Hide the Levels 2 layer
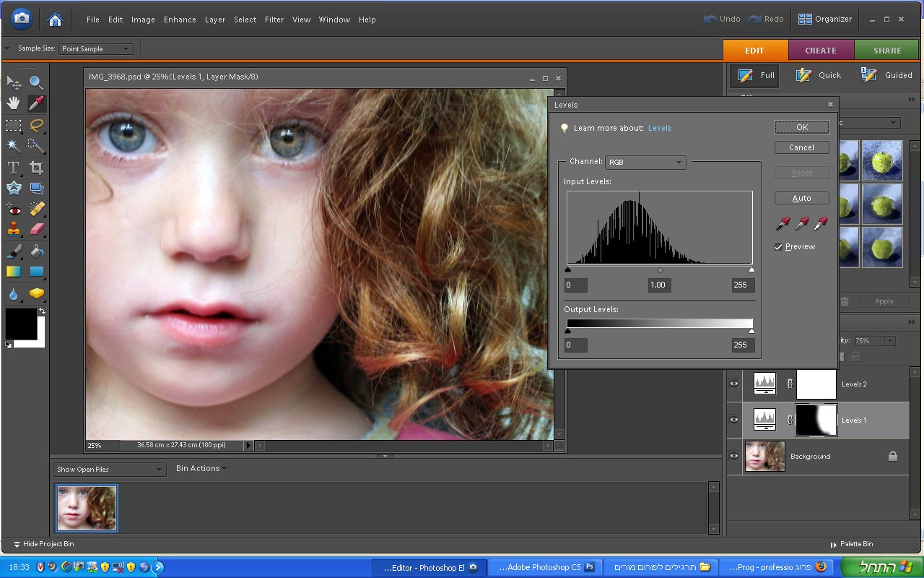The height and width of the screenshot is (578, 924). pos(734,384)
